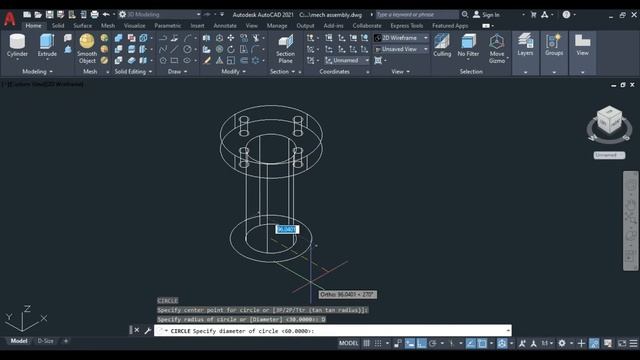Open the Unnamed UCS dropdown

(x=347, y=60)
